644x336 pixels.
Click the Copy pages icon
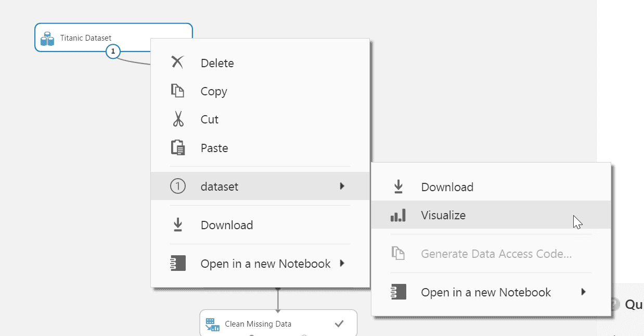click(178, 92)
